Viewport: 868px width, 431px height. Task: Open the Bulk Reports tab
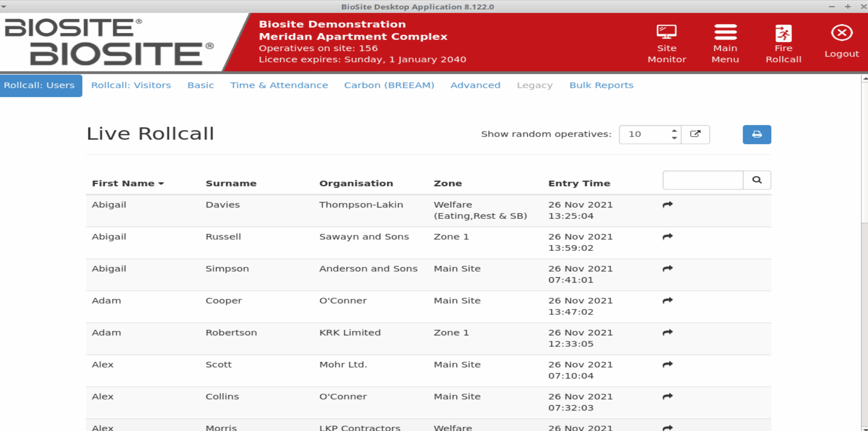click(601, 85)
